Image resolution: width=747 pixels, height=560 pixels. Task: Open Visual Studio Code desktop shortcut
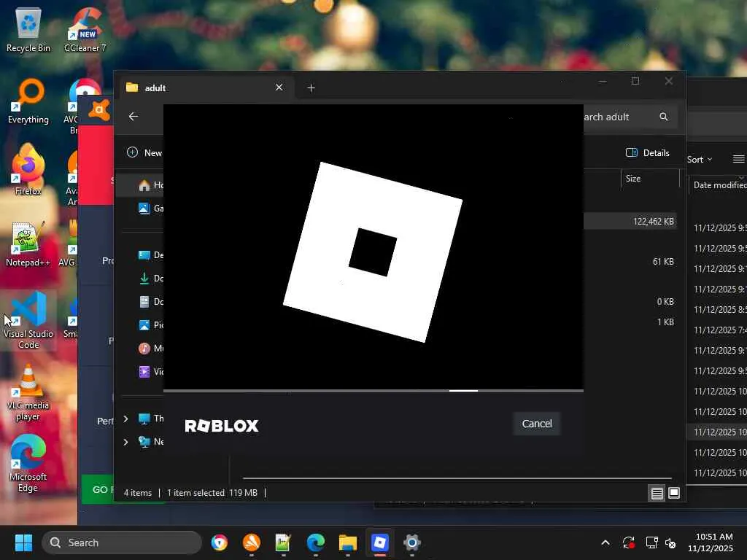(28, 320)
